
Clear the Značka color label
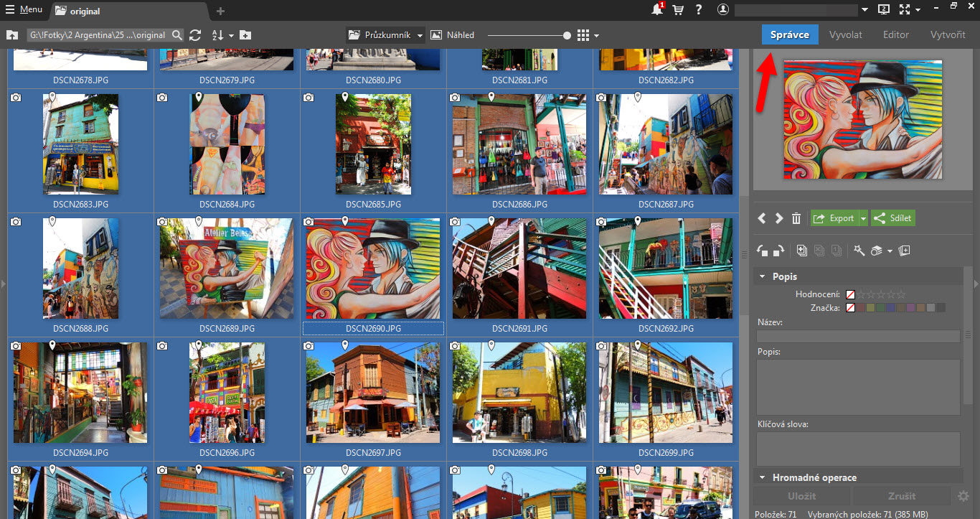[850, 307]
